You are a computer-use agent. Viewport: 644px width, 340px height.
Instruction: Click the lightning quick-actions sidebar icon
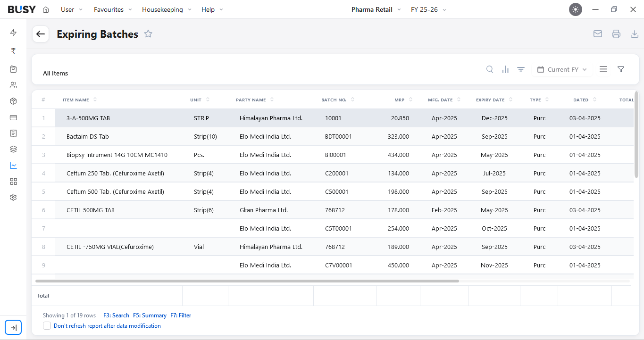(13, 33)
